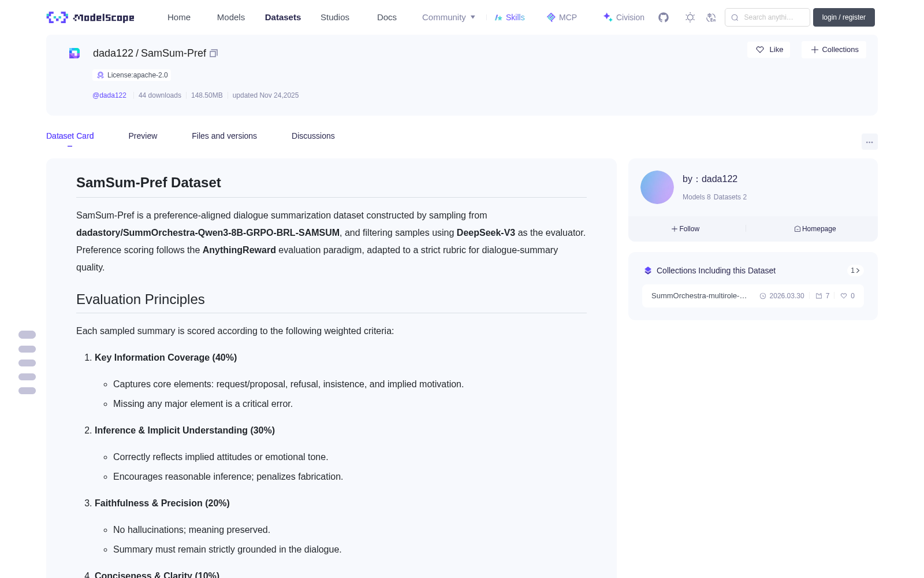Click the second outline marker on left
Viewport: 924px width, 578px height.
[x=27, y=349]
